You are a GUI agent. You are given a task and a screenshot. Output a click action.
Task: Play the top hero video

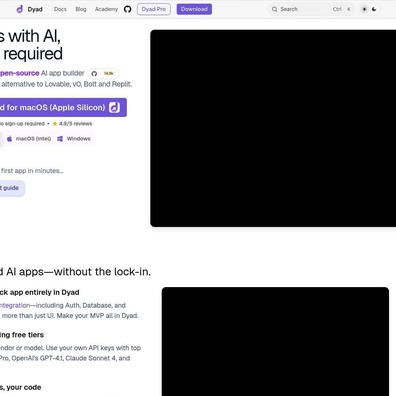click(x=273, y=128)
